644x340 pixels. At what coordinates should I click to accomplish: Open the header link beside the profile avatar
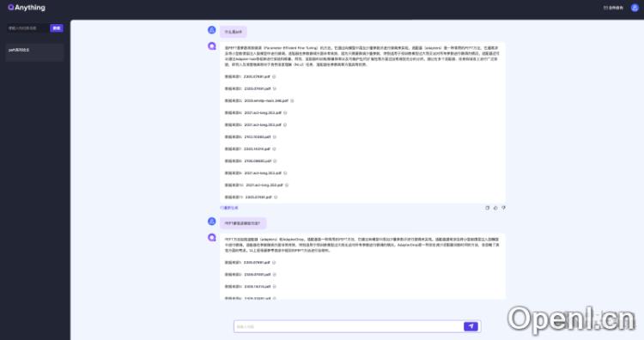pos(613,8)
